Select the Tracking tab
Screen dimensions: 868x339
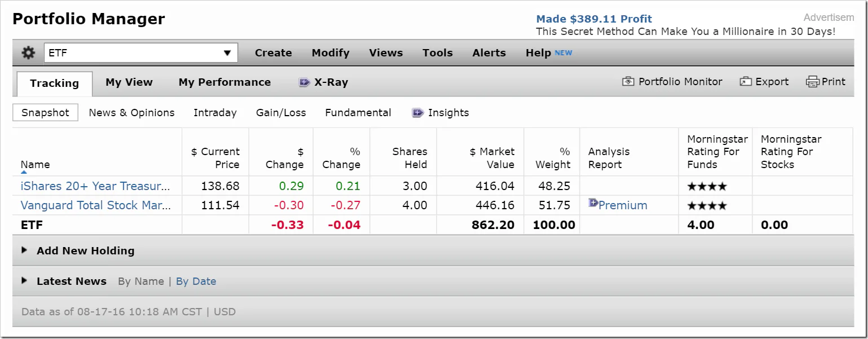pyautogui.click(x=55, y=83)
